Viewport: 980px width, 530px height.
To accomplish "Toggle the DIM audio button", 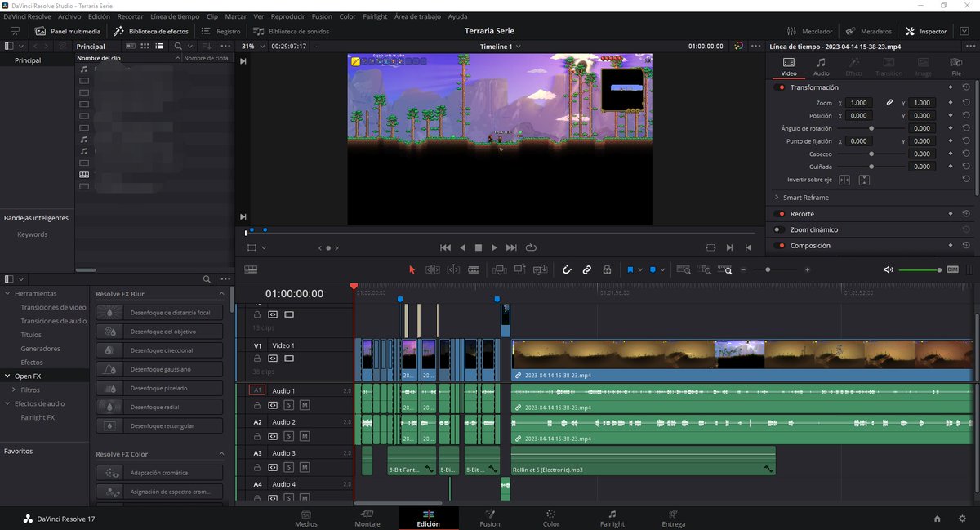I will pyautogui.click(x=952, y=269).
